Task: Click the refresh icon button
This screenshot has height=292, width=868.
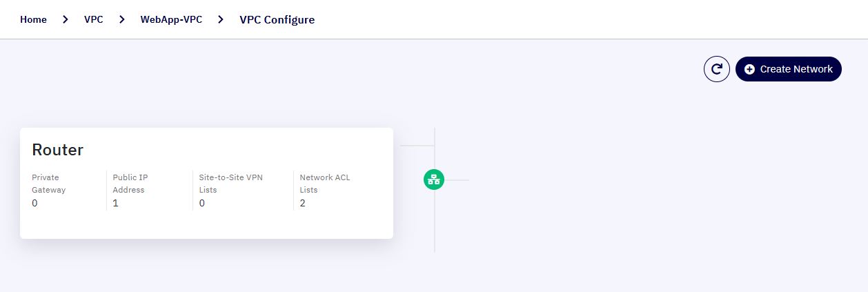Action: [717, 69]
